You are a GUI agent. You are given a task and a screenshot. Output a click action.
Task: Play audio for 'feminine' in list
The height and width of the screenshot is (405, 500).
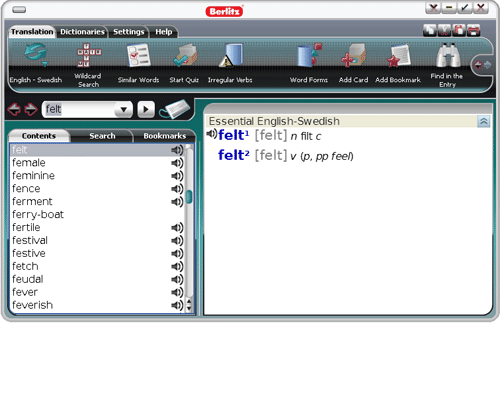click(177, 176)
